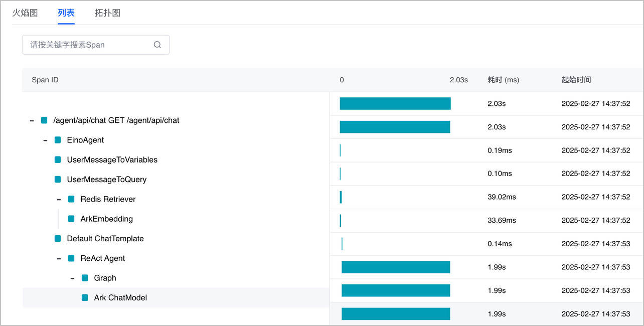Click the square icon next to UserMessageToVariables
The width and height of the screenshot is (644, 326).
point(58,159)
